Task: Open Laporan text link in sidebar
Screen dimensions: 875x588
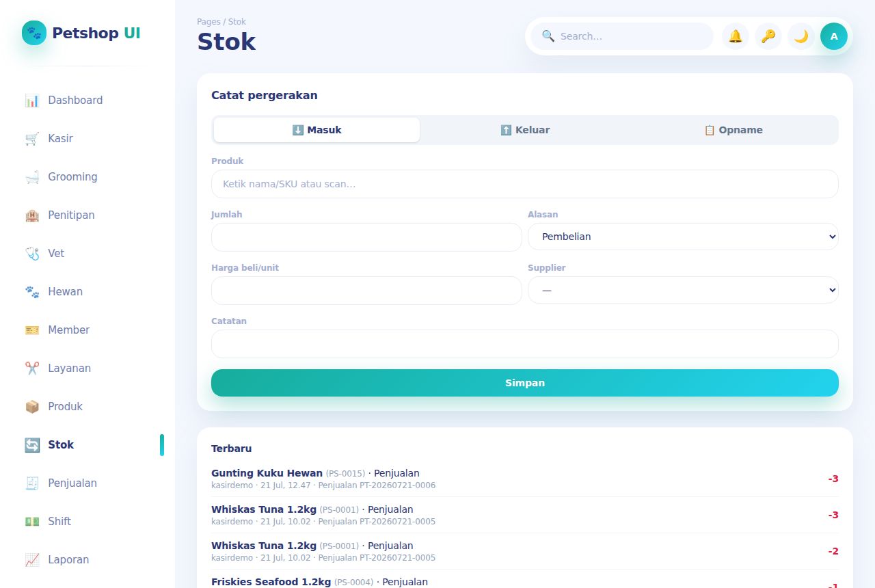Action: click(x=68, y=560)
